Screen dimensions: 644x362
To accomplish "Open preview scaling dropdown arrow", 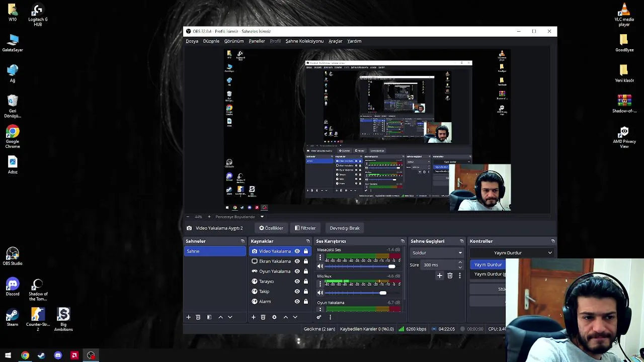I will [x=262, y=217].
